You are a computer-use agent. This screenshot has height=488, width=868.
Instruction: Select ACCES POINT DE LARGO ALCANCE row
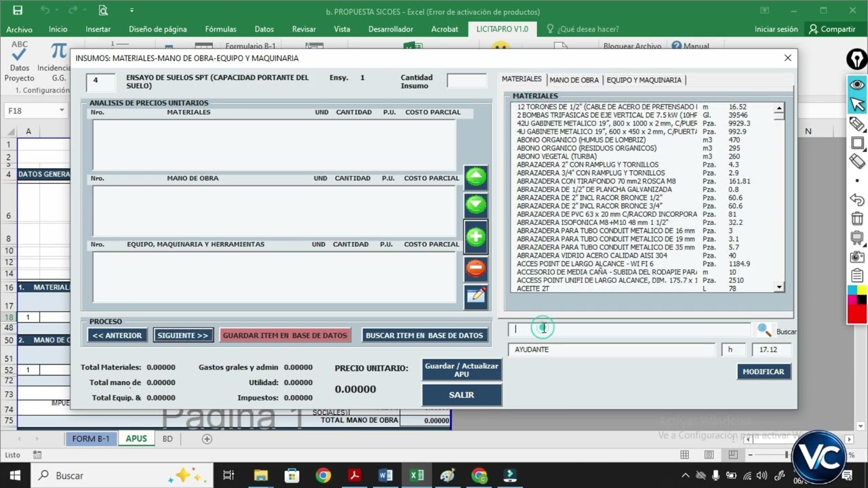(x=642, y=264)
